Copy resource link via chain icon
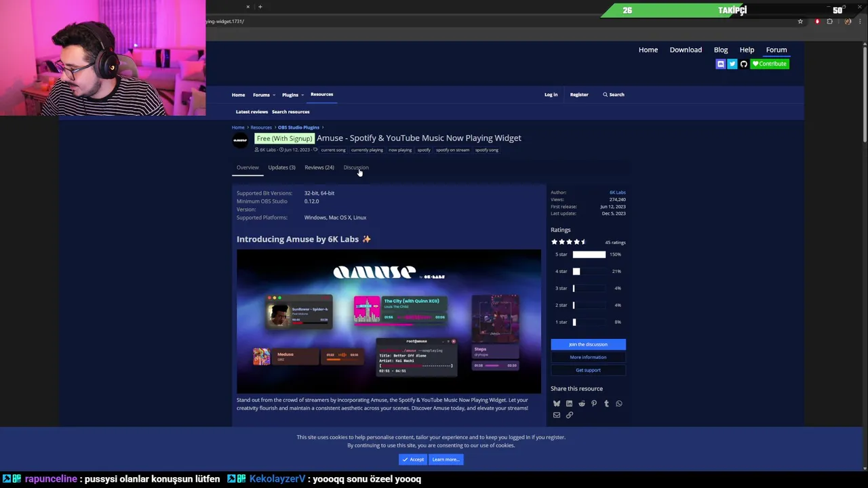Viewport: 868px width, 488px height. click(569, 415)
